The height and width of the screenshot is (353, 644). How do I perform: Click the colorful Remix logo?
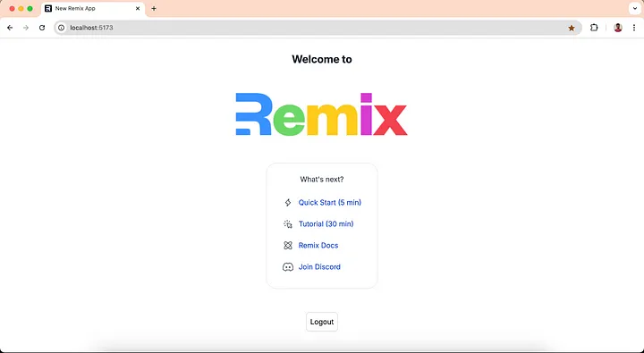(322, 114)
